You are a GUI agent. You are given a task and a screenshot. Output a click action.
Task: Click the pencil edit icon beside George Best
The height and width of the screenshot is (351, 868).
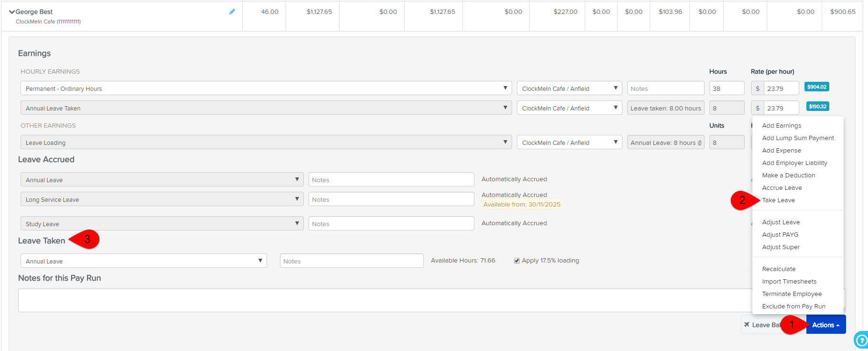232,11
